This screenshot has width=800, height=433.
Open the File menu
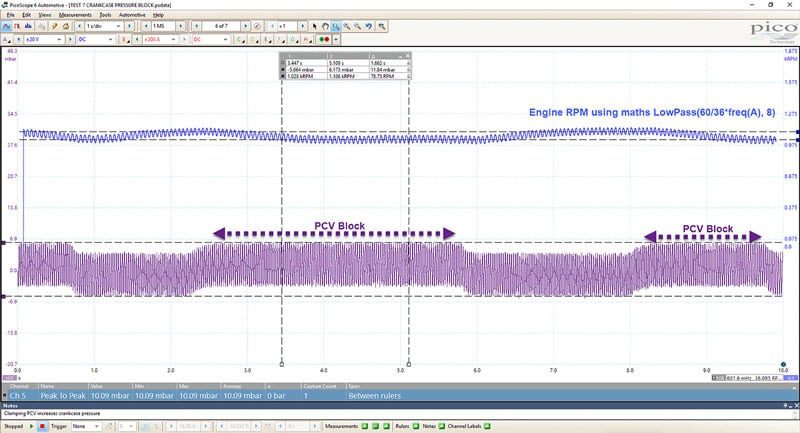[x=10, y=15]
